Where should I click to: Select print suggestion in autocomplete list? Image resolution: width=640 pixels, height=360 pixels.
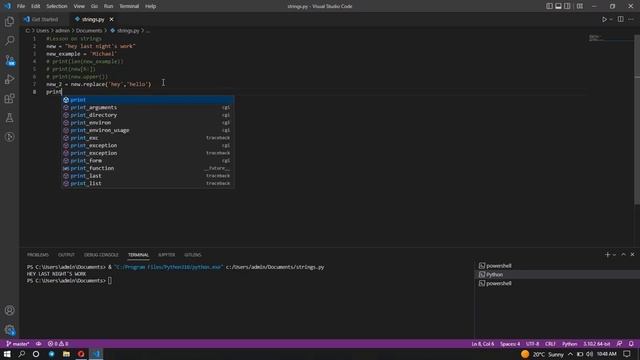tap(148, 100)
